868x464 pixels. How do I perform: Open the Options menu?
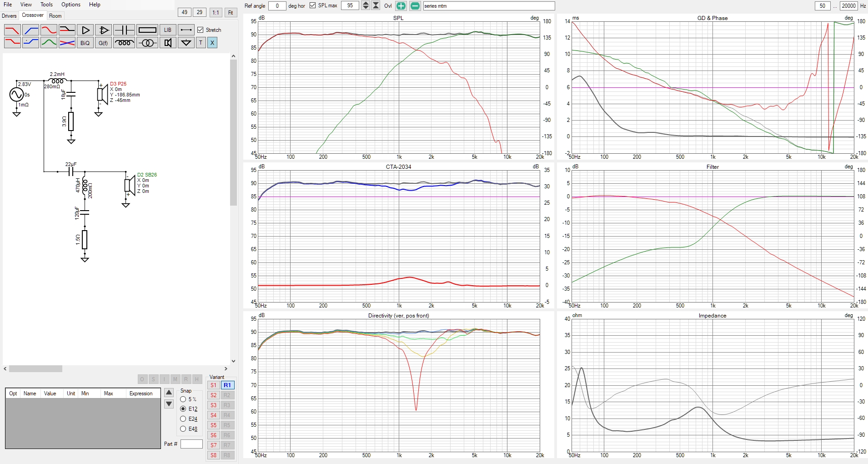[71, 5]
